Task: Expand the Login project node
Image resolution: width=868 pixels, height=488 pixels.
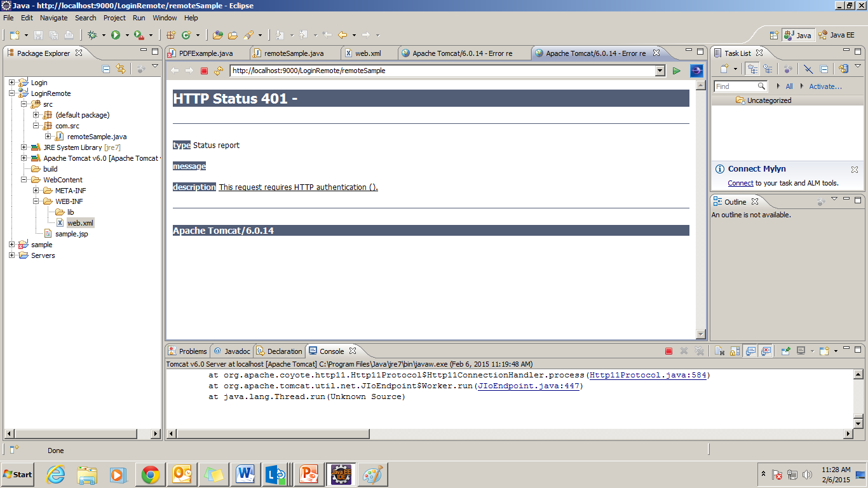Action: (x=11, y=83)
